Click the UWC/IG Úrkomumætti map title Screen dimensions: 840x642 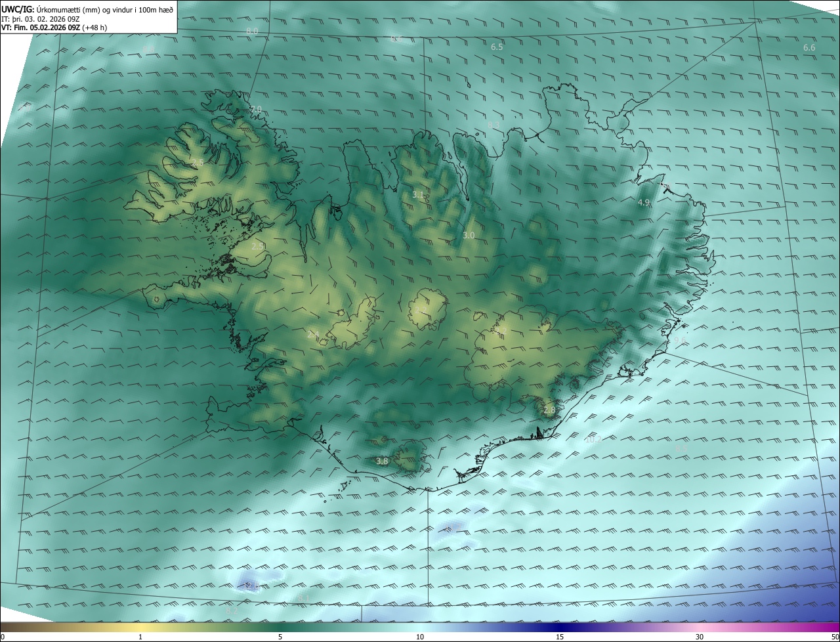point(87,9)
